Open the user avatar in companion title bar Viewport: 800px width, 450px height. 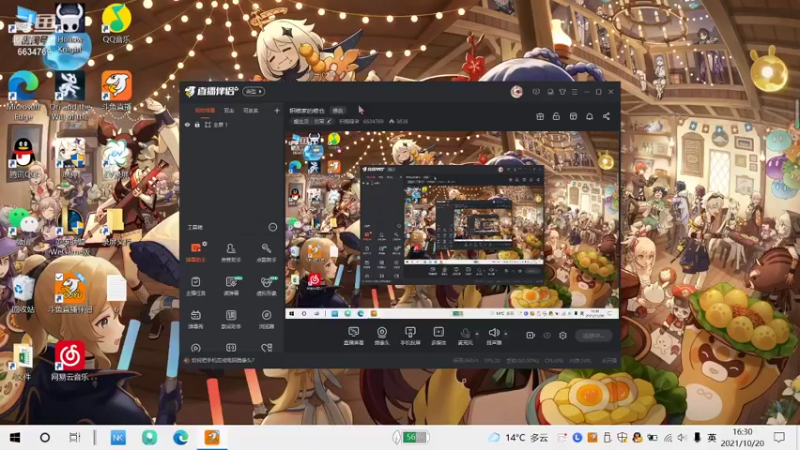coord(516,92)
